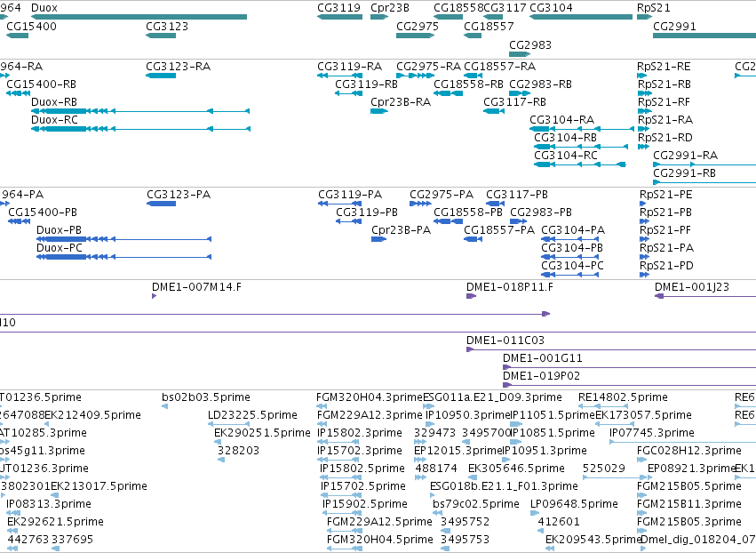Open transcript RpS21-RD
Viewport: 756px width, 553px height.
coord(665,138)
